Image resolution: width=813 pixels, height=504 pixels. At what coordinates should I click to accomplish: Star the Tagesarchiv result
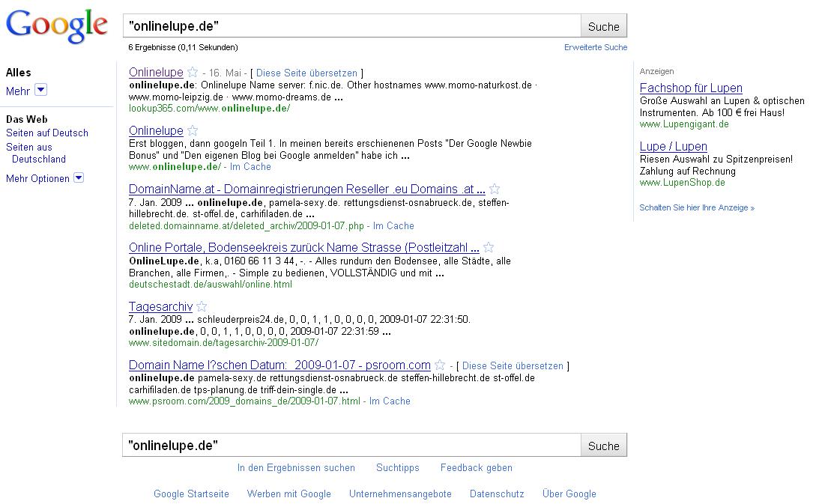202,306
